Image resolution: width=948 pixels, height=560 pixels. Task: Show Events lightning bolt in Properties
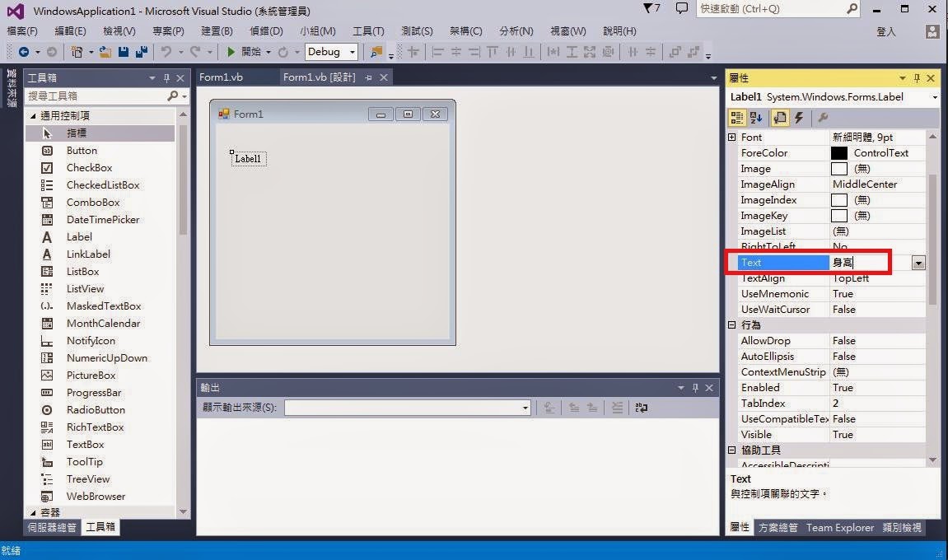pos(799,118)
